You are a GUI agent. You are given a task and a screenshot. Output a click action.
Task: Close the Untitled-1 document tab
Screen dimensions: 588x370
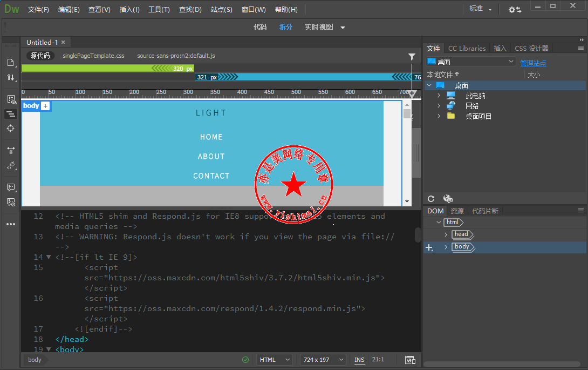click(63, 43)
